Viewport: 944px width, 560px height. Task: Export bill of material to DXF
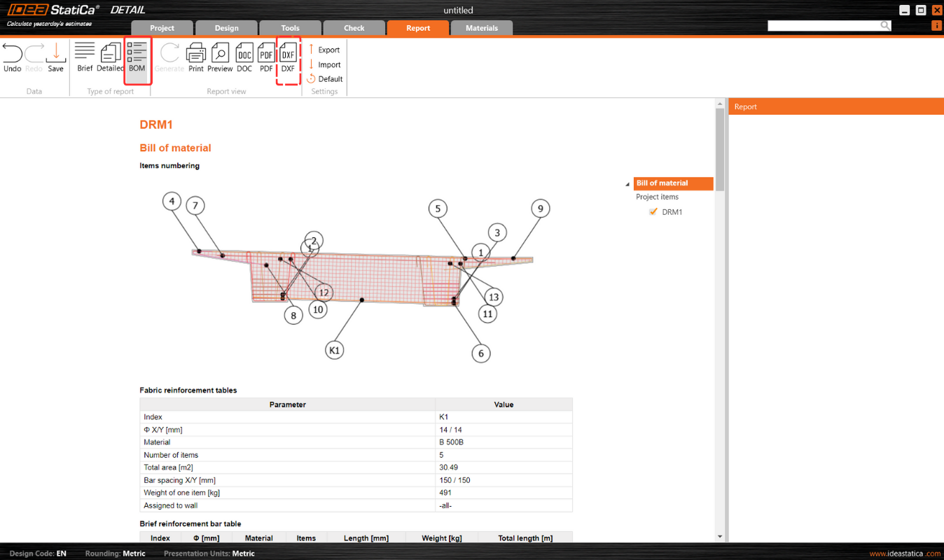click(288, 57)
